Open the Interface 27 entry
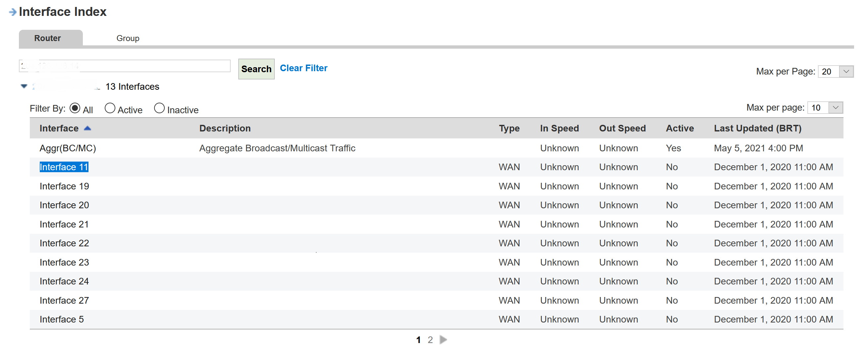868x348 pixels. pyautogui.click(x=64, y=300)
